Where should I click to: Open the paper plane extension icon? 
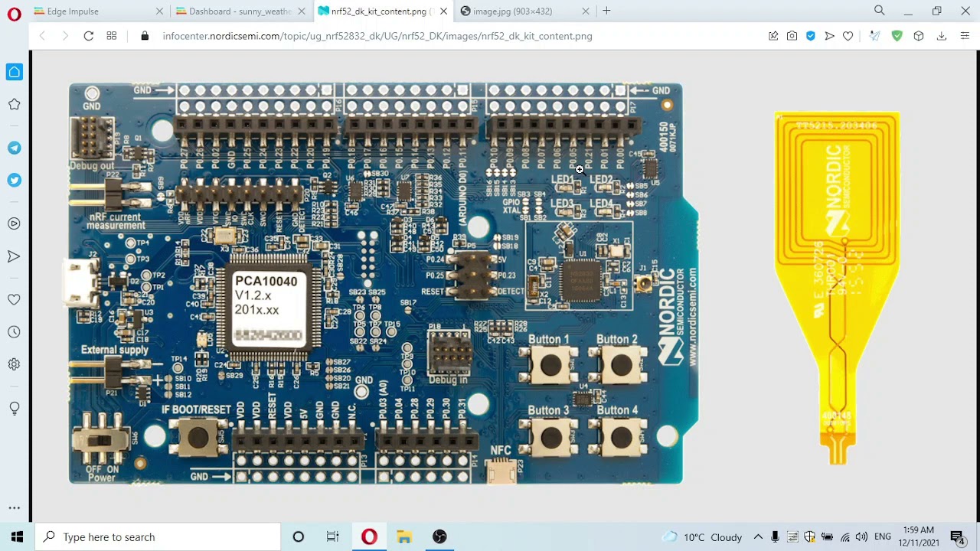(875, 36)
